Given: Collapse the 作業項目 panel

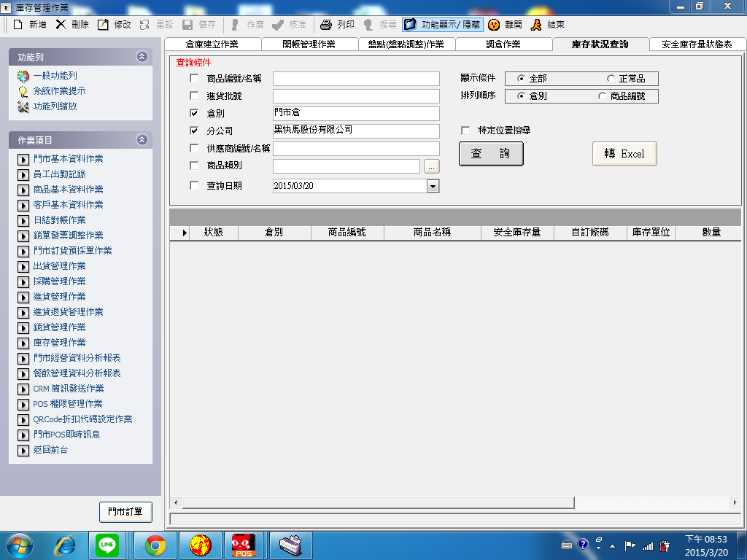Looking at the screenshot, I should tap(142, 140).
